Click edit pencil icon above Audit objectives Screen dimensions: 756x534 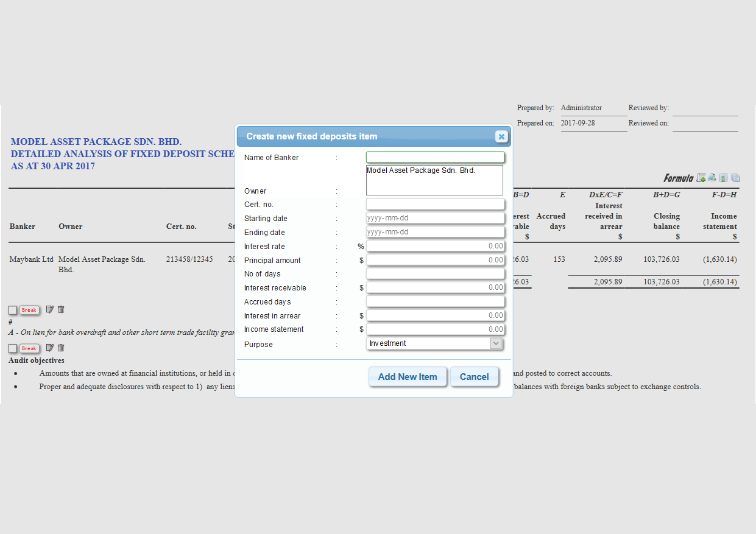[x=50, y=348]
